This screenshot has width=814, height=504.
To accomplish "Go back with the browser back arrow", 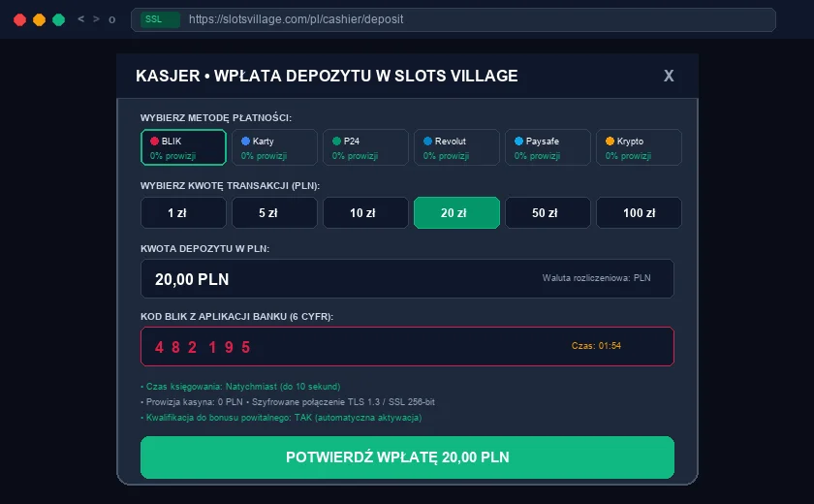I will click(80, 19).
